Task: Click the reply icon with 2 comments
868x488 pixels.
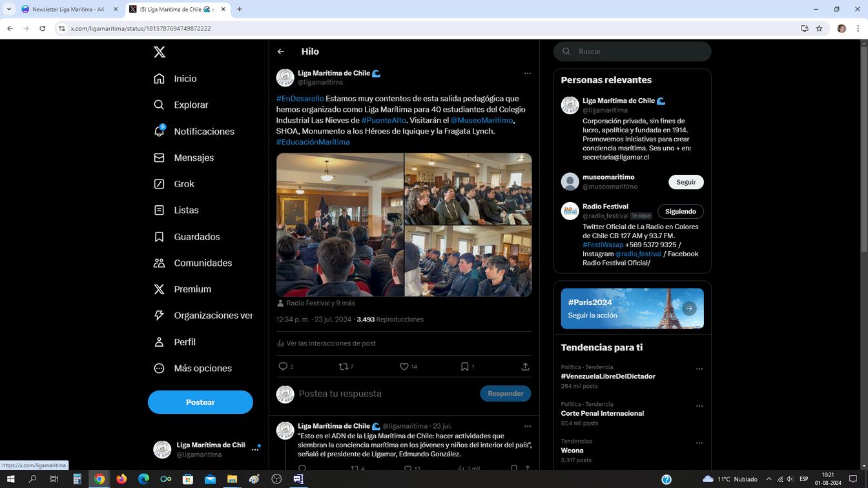Action: pos(283,367)
